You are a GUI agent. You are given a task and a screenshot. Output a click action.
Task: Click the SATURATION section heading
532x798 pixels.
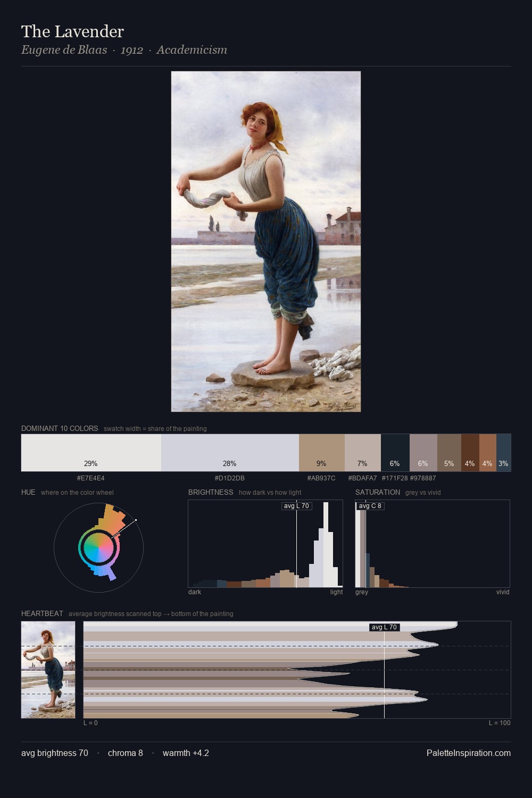click(378, 492)
